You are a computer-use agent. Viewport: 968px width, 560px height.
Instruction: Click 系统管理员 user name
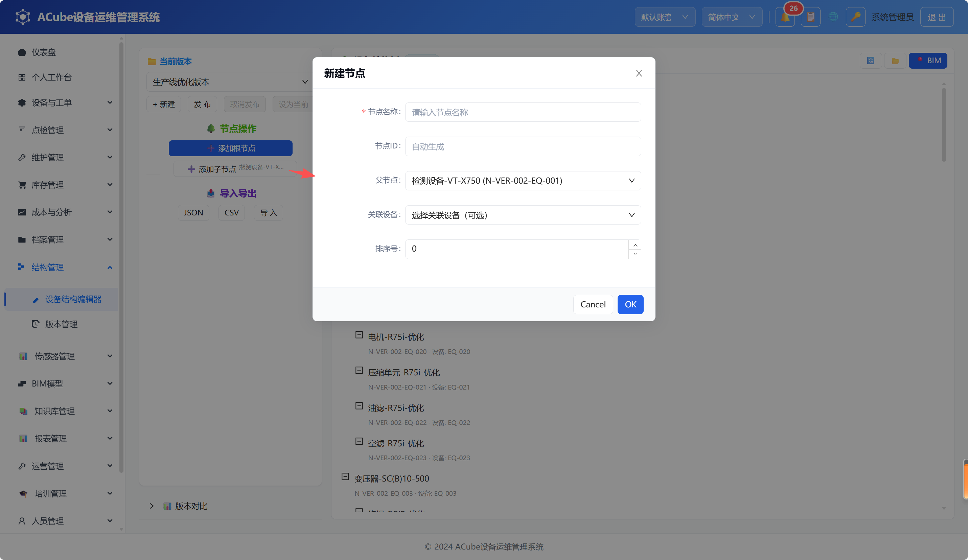892,17
